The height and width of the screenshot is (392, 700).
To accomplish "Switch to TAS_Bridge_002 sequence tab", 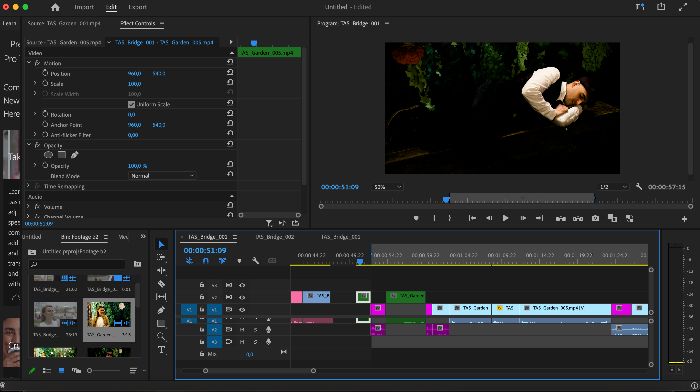I will click(275, 237).
